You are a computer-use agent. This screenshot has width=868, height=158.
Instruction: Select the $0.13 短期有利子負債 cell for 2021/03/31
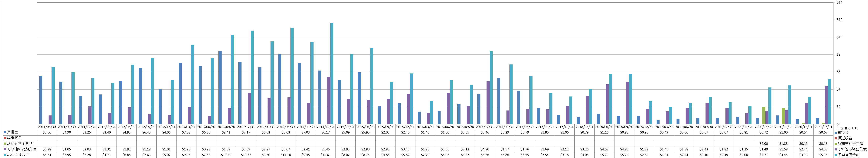click(823, 143)
